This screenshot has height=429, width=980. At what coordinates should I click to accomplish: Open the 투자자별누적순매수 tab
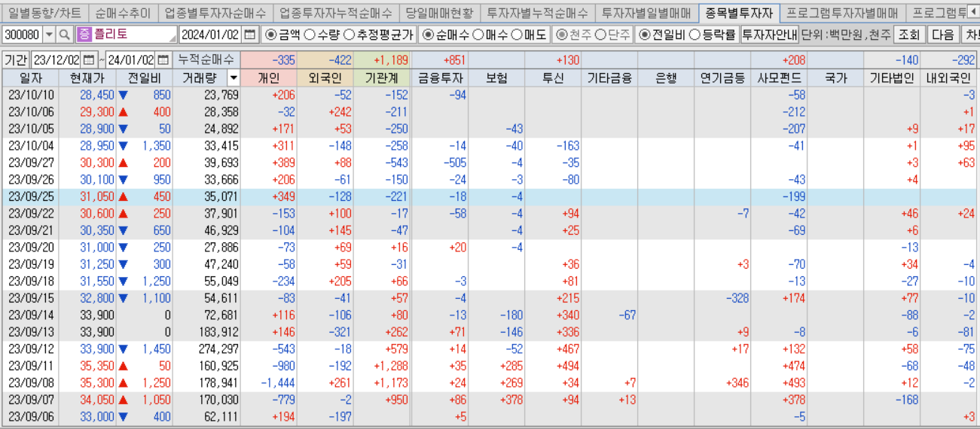537,13
